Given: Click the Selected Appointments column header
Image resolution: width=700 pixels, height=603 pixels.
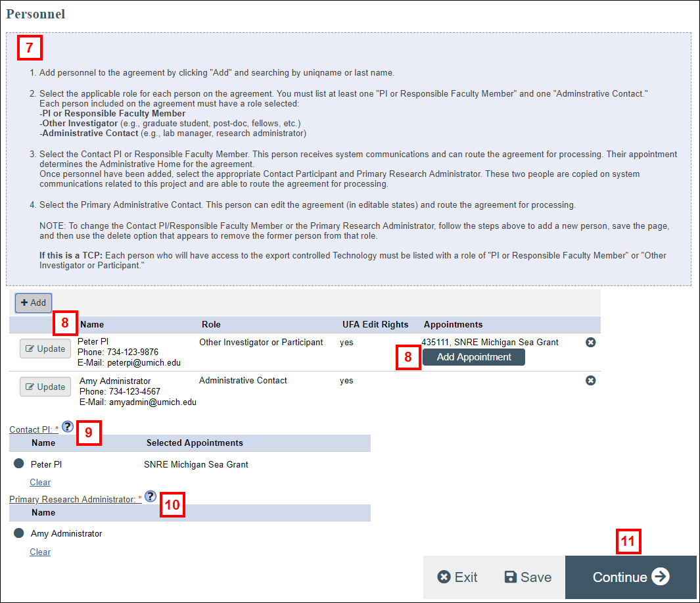Looking at the screenshot, I should click(x=195, y=443).
